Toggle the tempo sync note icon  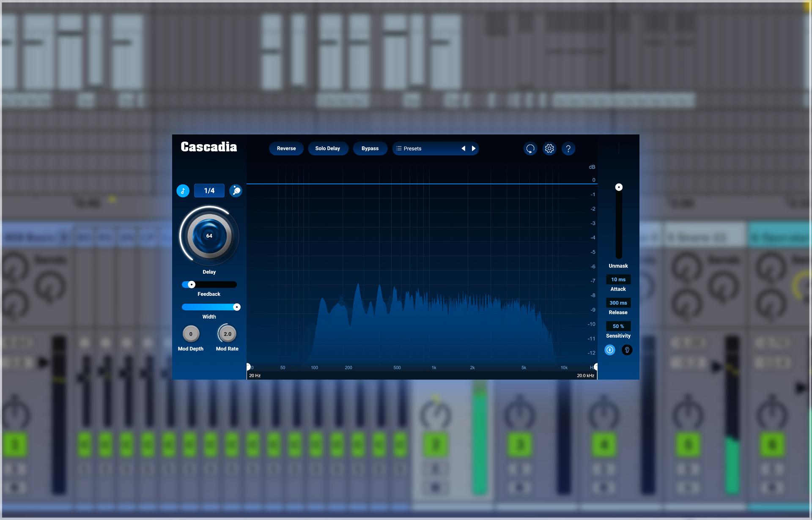183,191
